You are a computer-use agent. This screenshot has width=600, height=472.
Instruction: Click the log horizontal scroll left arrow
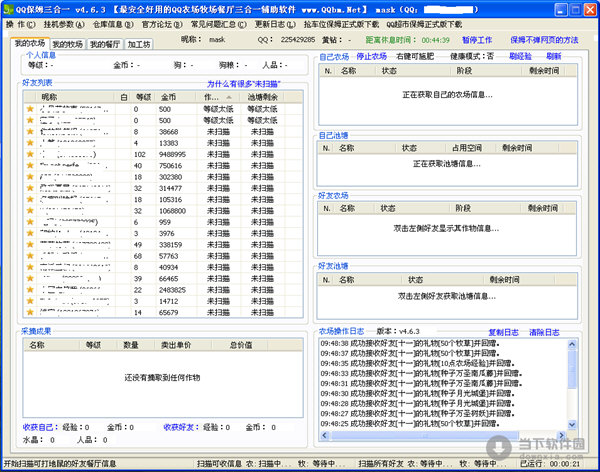click(324, 435)
